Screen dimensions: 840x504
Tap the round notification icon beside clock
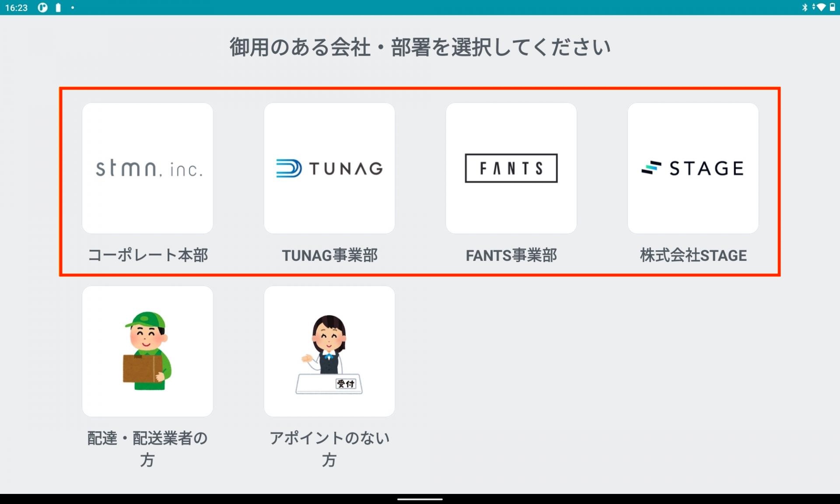pyautogui.click(x=42, y=8)
